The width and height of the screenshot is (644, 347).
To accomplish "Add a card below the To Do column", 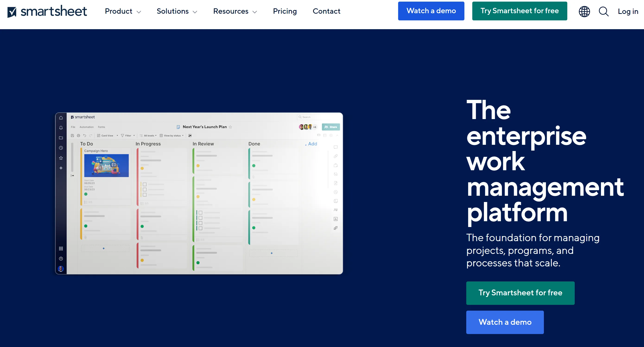I will pos(105,248).
